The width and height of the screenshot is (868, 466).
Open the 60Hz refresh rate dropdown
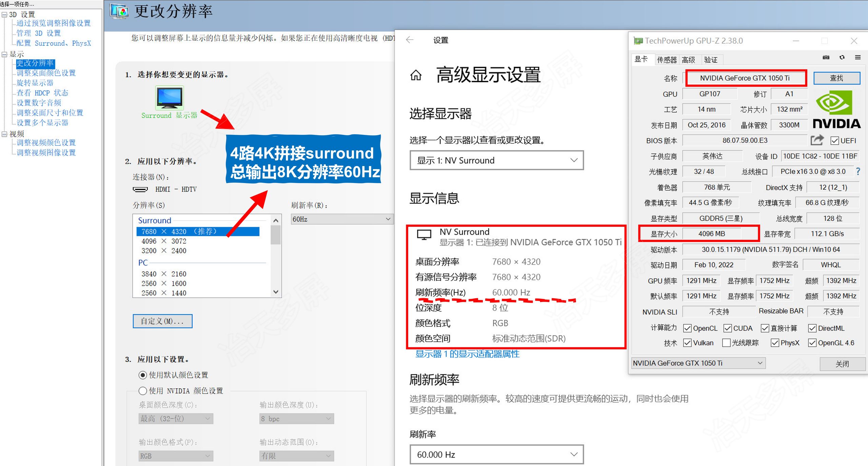(x=342, y=219)
